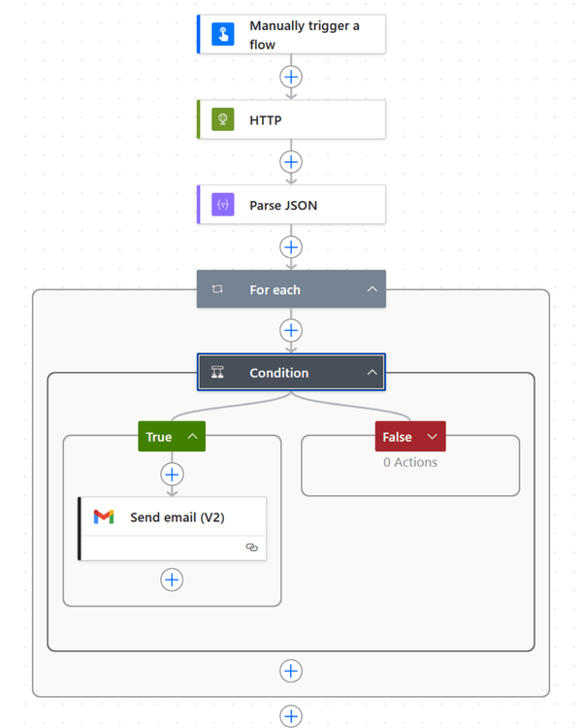Click the green HTTP action icon
The width and height of the screenshot is (583, 728).
pyautogui.click(x=223, y=119)
